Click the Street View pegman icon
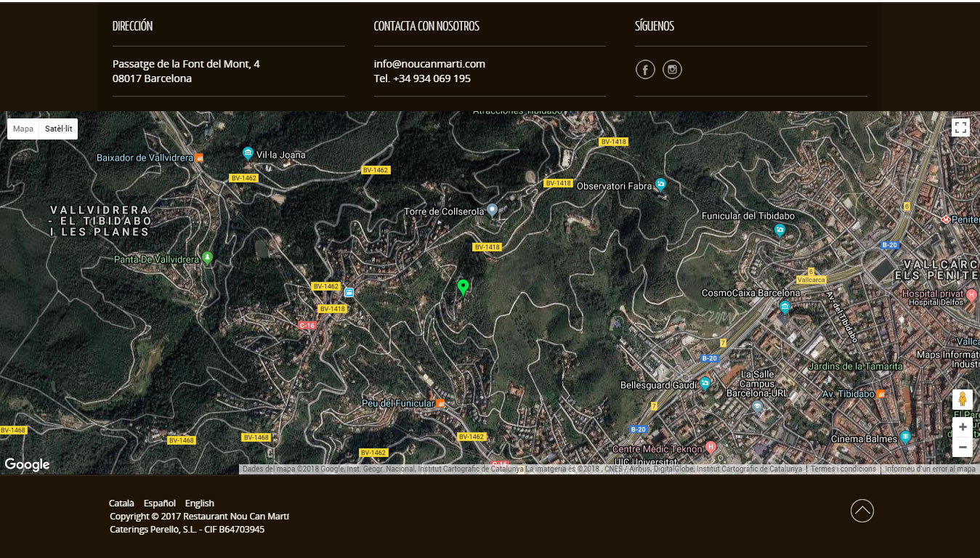This screenshot has width=980, height=558. click(x=962, y=400)
